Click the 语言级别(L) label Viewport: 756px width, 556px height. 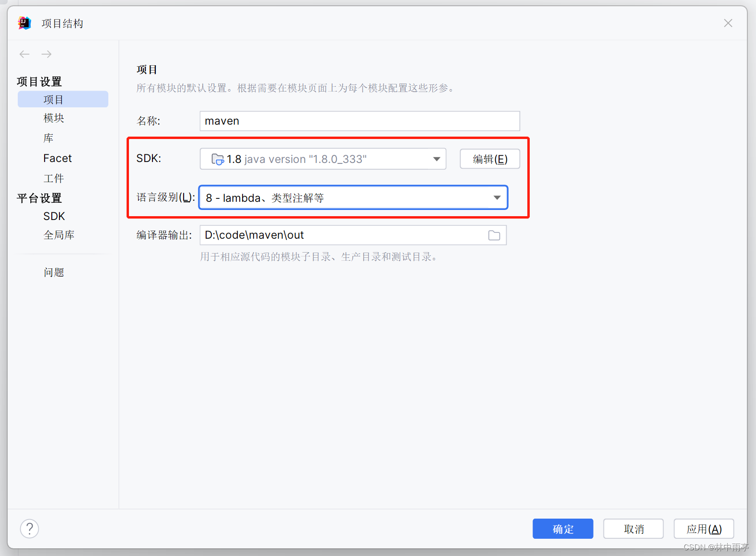pyautogui.click(x=166, y=197)
